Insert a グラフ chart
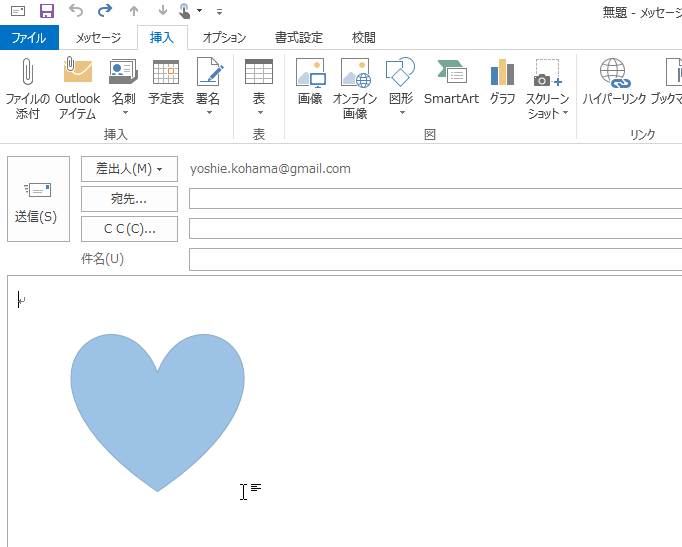The width and height of the screenshot is (682, 547). point(502,83)
